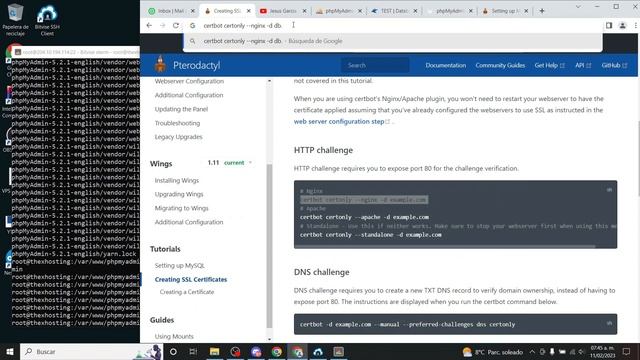The width and height of the screenshot is (640, 360).
Task: Click the Pterodactyl docs Search field
Action: (x=375, y=65)
